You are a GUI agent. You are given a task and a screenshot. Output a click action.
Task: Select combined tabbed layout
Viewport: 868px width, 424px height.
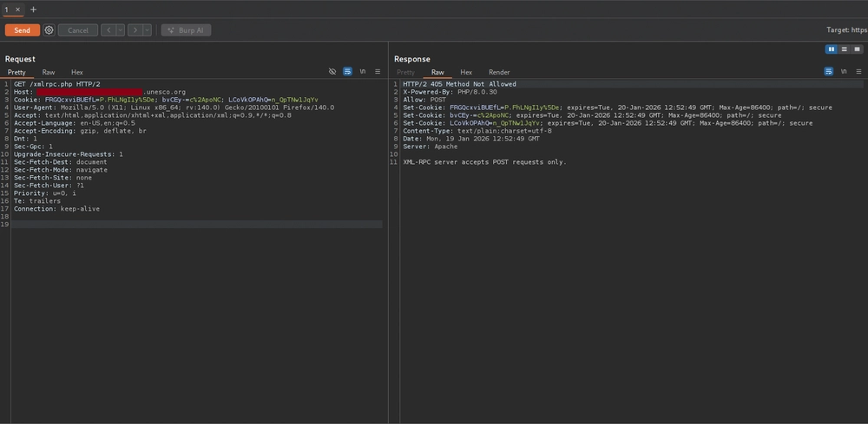click(x=857, y=49)
